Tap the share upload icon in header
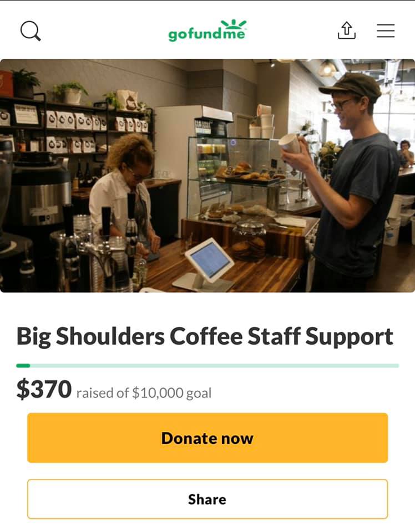This screenshot has height=532, width=415. [346, 30]
